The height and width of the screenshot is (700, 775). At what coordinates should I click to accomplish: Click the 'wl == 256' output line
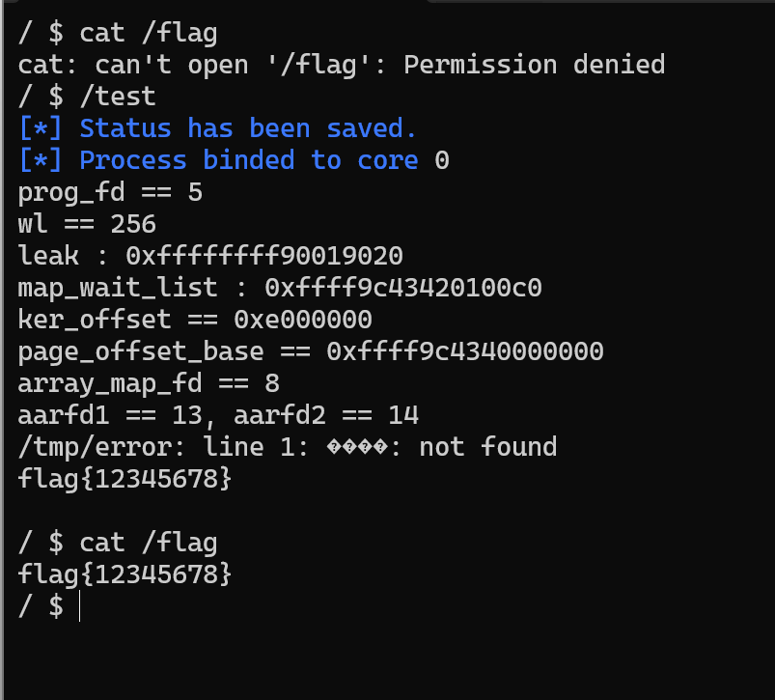coord(87,224)
